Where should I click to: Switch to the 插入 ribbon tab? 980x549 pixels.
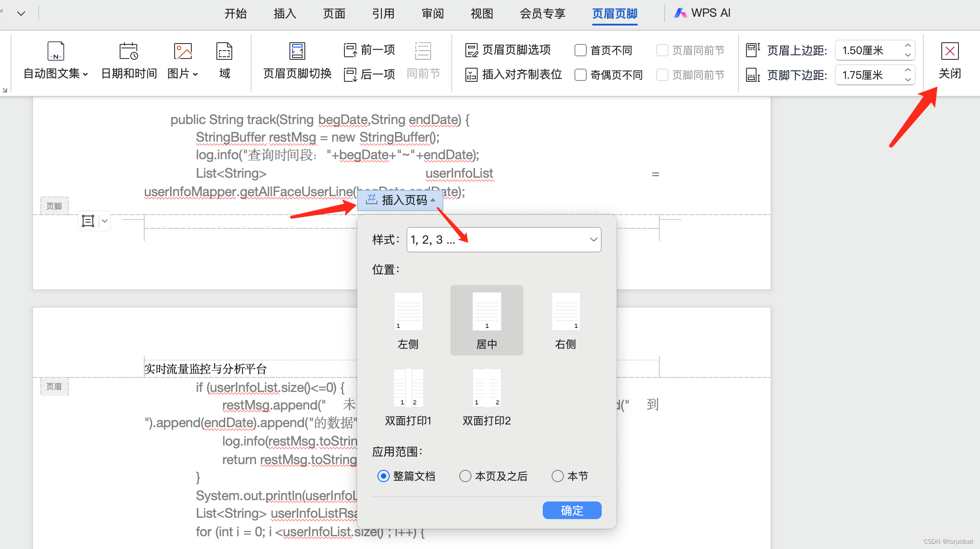click(x=285, y=14)
